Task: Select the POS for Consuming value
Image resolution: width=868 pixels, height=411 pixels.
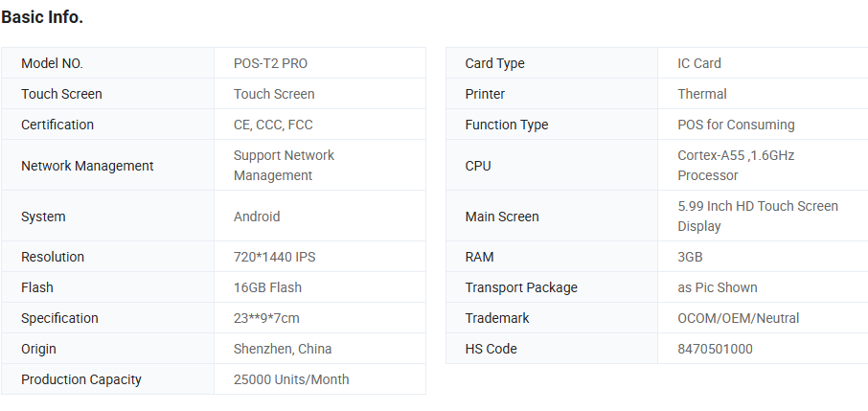Action: tap(736, 125)
